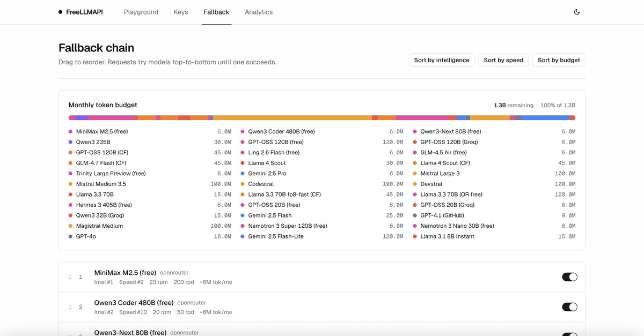Screen dimensions: 644x336
Task: Select the Fallback tab
Action: pos(216,12)
